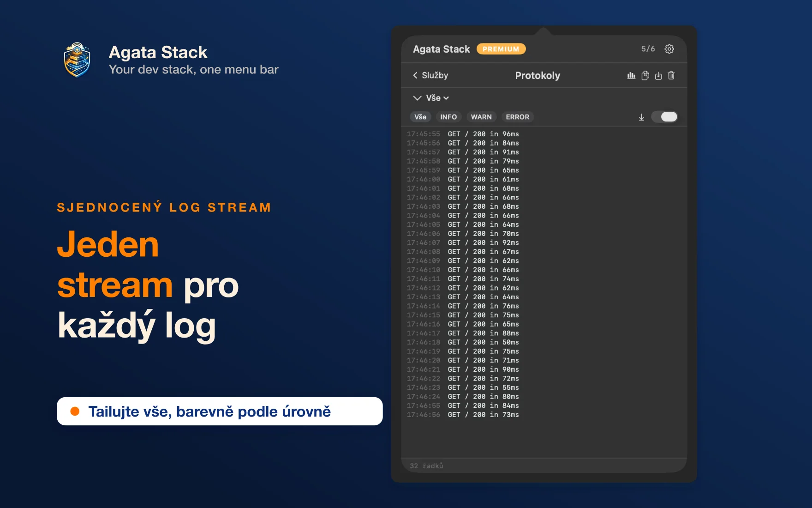Select log line 17:46:02 GET / 200 in 66ms

463,197
